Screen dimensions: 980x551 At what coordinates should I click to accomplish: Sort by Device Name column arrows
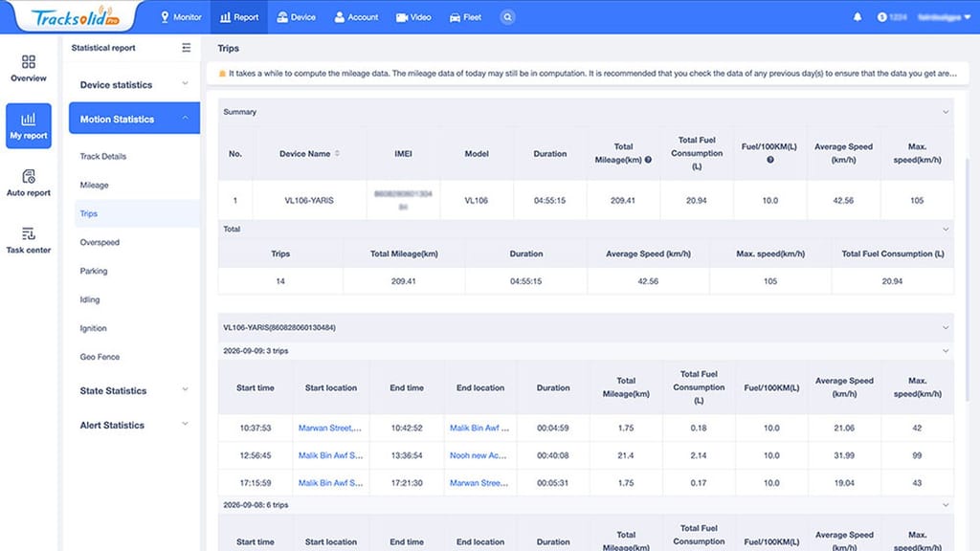click(338, 154)
